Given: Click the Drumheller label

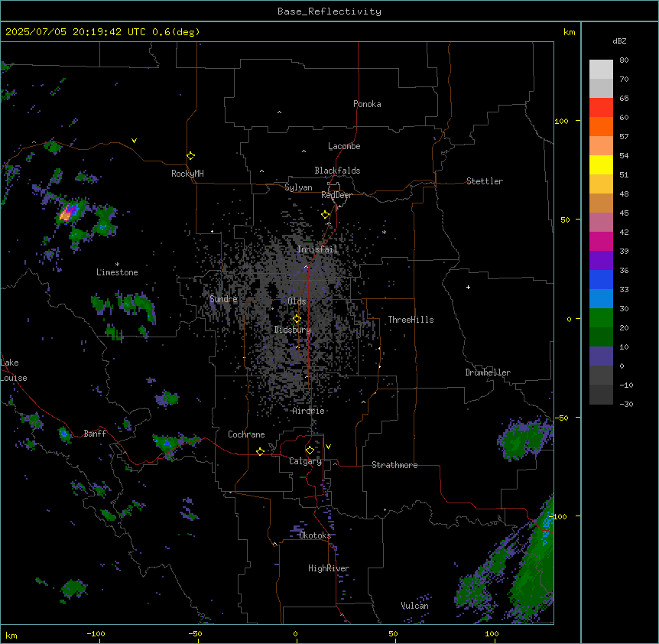Looking at the screenshot, I should 488,372.
